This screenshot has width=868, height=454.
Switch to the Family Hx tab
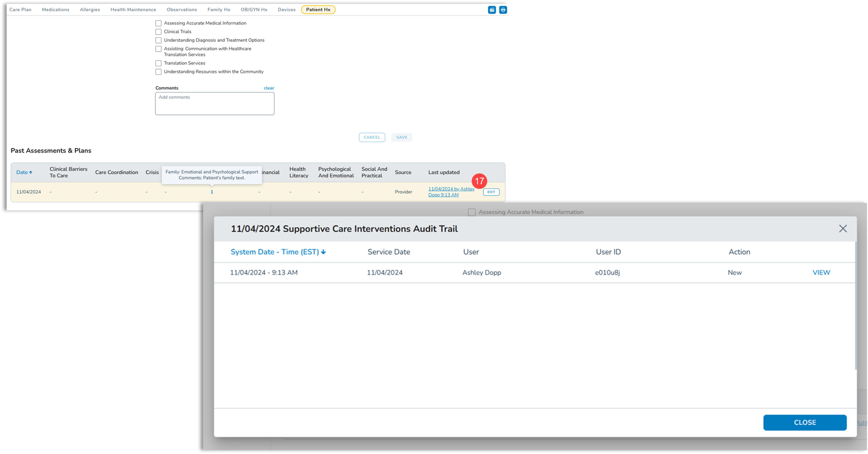tap(219, 10)
